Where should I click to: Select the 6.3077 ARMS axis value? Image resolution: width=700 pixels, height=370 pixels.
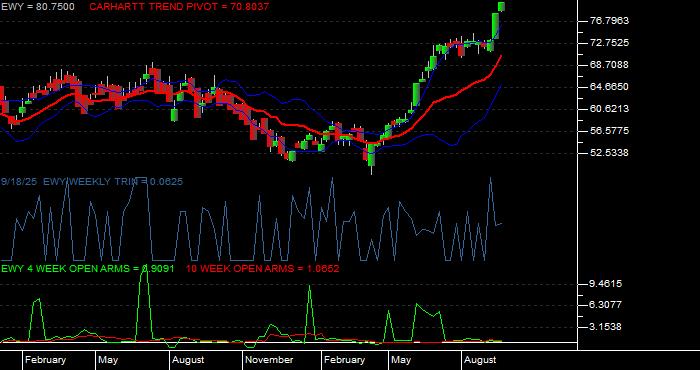click(x=606, y=305)
